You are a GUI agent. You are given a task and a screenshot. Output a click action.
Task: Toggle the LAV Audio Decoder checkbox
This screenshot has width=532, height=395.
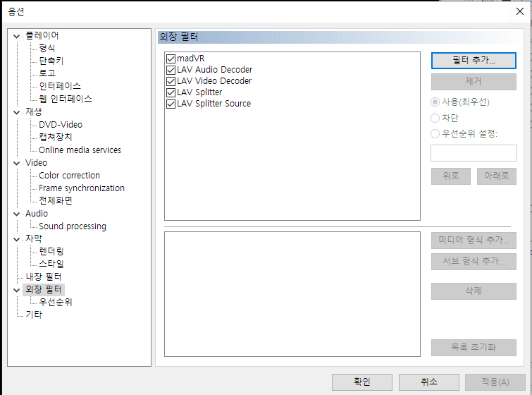171,70
